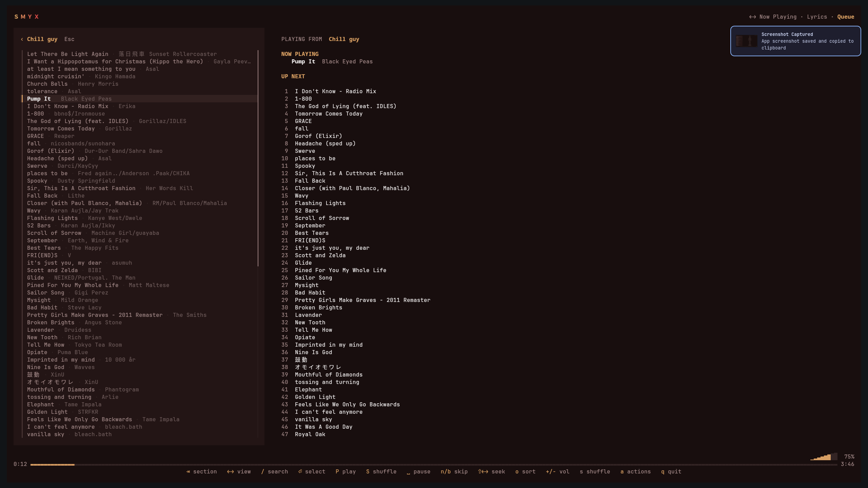The height and width of the screenshot is (488, 868).
Task: Click the section shortcut hint
Action: click(201, 472)
